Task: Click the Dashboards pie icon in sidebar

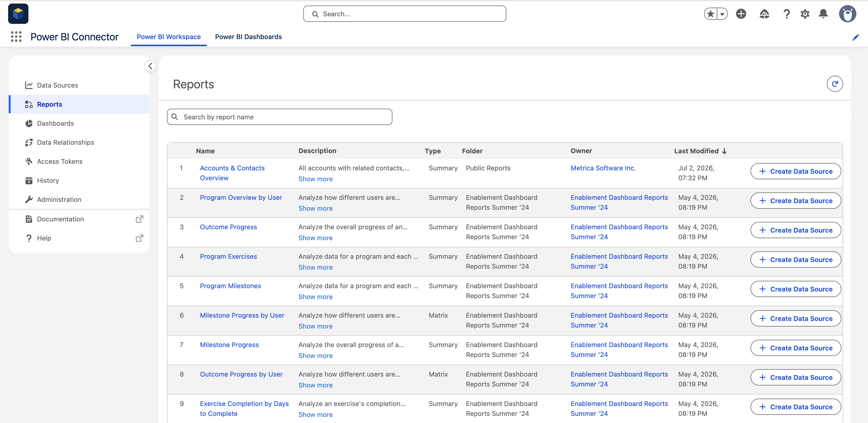Action: tap(29, 123)
